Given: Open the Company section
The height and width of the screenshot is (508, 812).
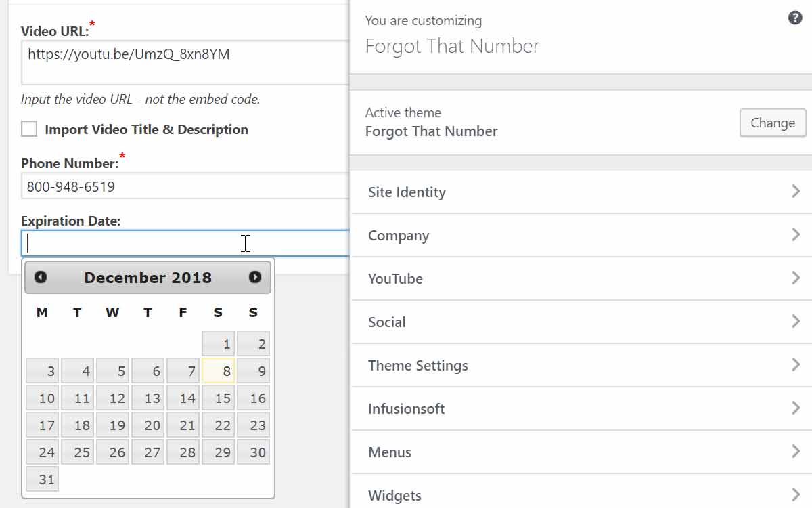Looking at the screenshot, I should [x=581, y=236].
